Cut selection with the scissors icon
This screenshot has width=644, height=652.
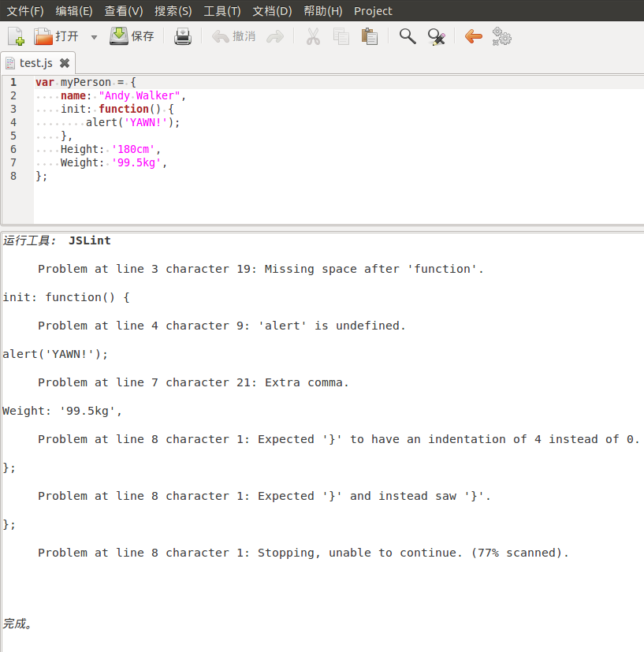pos(313,36)
